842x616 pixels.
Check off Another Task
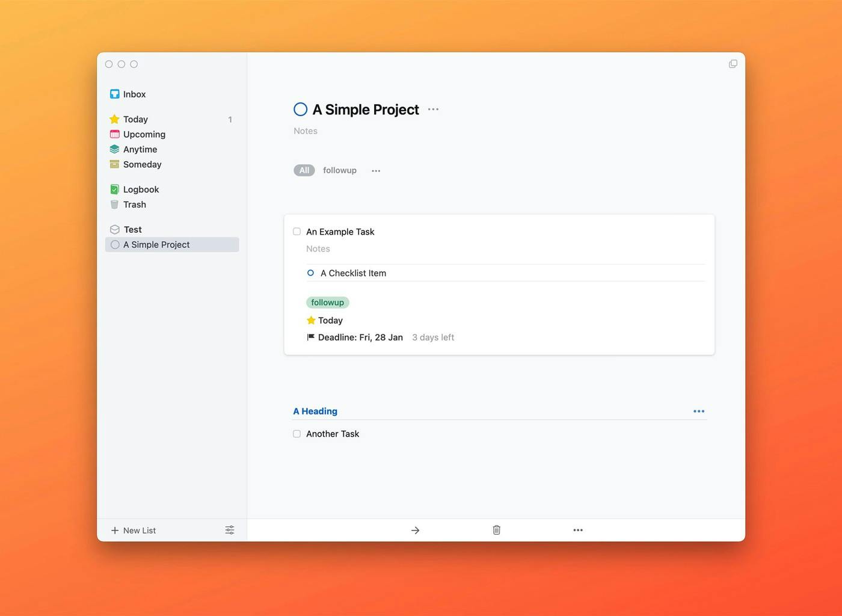pyautogui.click(x=297, y=434)
